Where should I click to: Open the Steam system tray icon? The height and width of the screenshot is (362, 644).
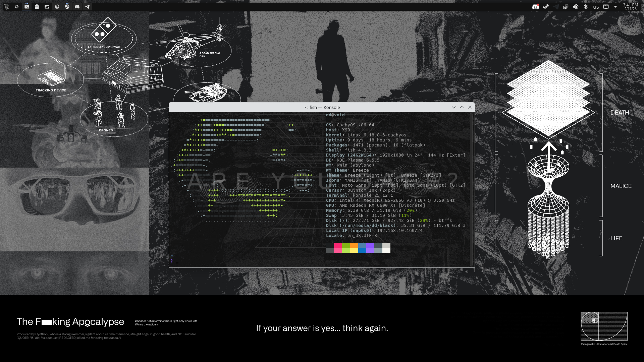click(x=546, y=7)
